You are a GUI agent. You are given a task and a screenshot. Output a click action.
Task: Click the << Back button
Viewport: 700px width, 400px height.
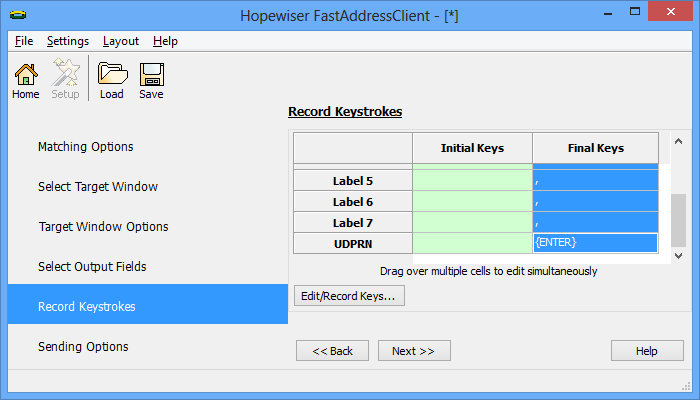(x=332, y=351)
